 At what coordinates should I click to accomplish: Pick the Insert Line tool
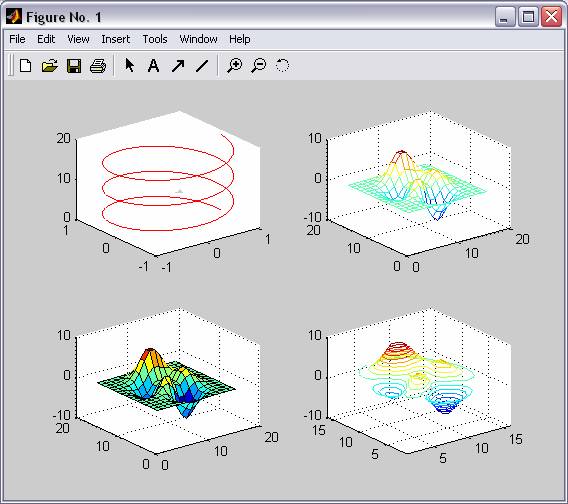(x=202, y=66)
